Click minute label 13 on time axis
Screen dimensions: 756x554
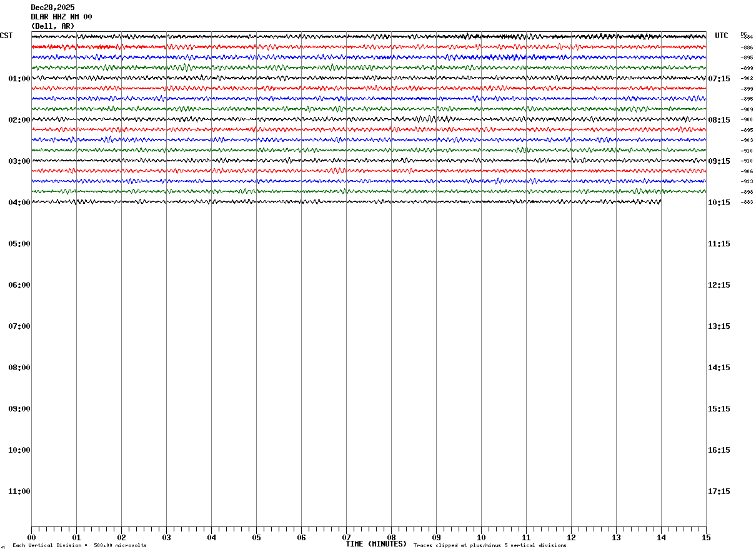pyautogui.click(x=616, y=538)
